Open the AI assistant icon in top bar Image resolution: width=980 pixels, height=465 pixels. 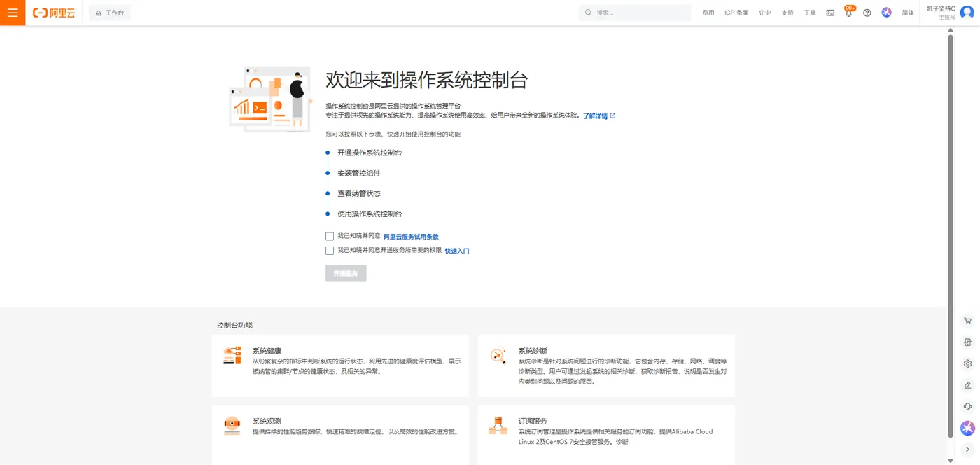pos(887,13)
